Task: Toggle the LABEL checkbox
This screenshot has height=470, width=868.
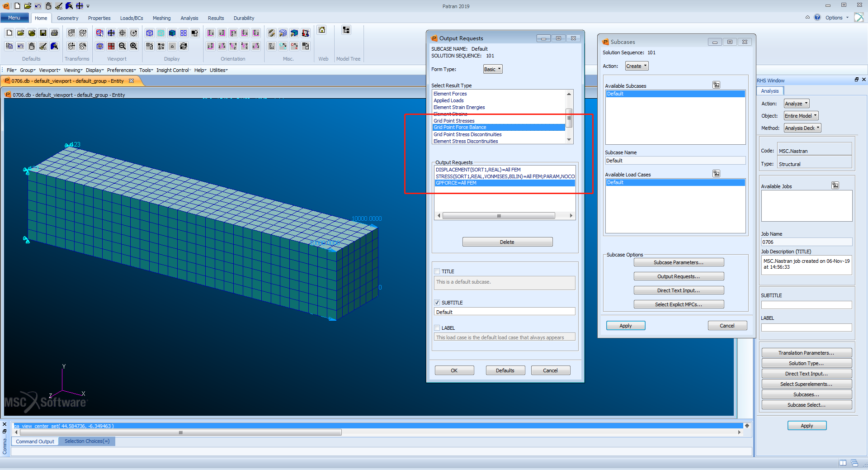Action: pos(437,328)
